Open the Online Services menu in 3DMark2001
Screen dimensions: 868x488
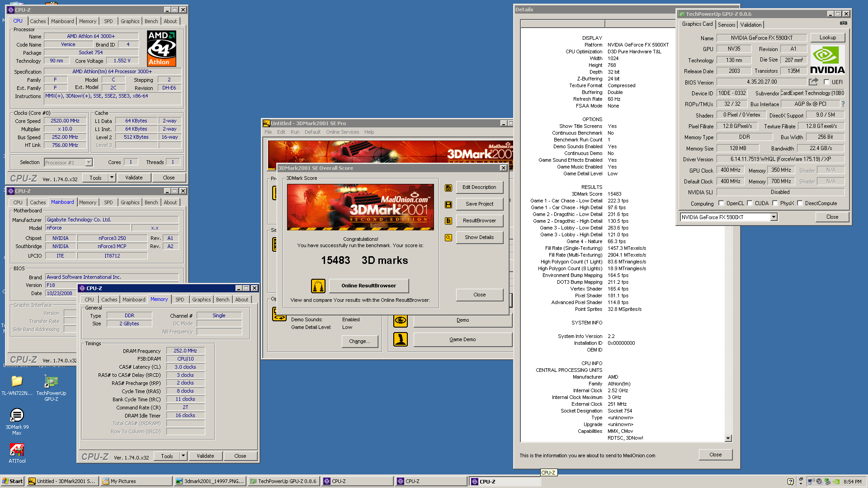point(342,132)
